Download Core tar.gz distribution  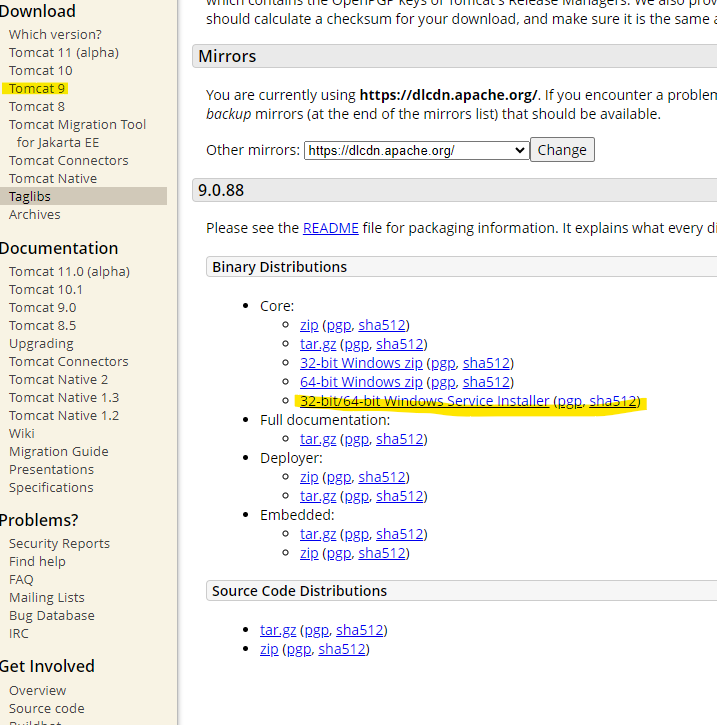click(x=318, y=344)
